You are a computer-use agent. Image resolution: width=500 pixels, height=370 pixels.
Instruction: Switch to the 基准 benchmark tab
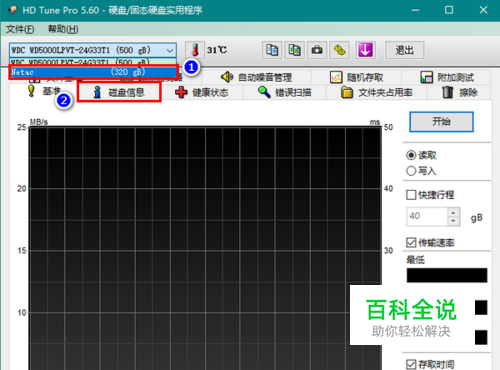pos(43,91)
